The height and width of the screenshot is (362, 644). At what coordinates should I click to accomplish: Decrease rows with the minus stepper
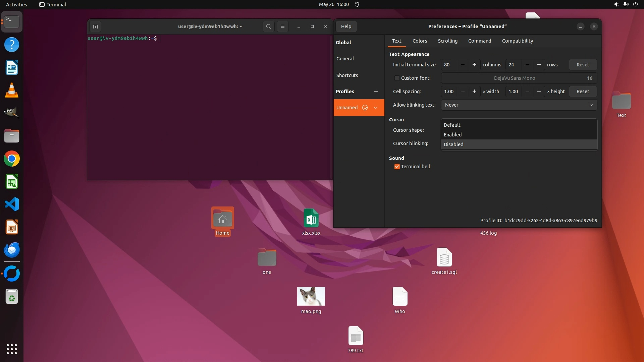[x=527, y=65]
